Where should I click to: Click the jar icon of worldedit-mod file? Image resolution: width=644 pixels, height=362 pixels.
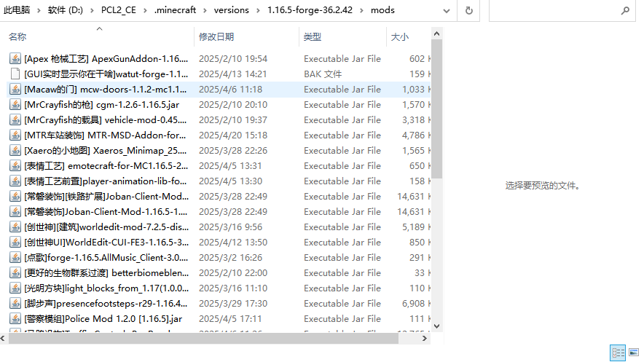pos(15,227)
